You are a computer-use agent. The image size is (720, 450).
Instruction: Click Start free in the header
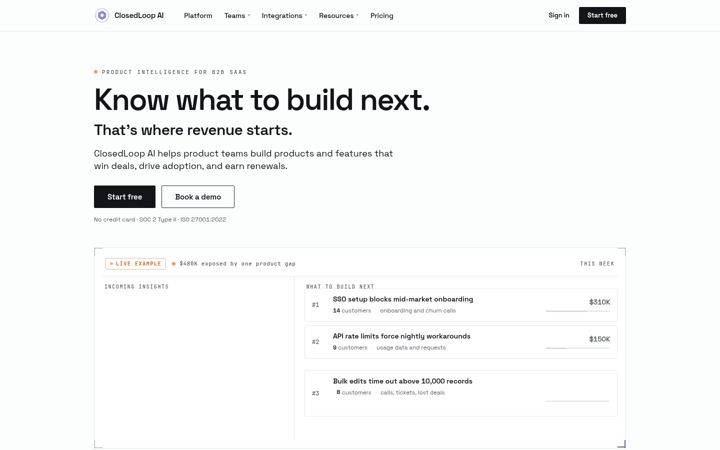click(602, 15)
